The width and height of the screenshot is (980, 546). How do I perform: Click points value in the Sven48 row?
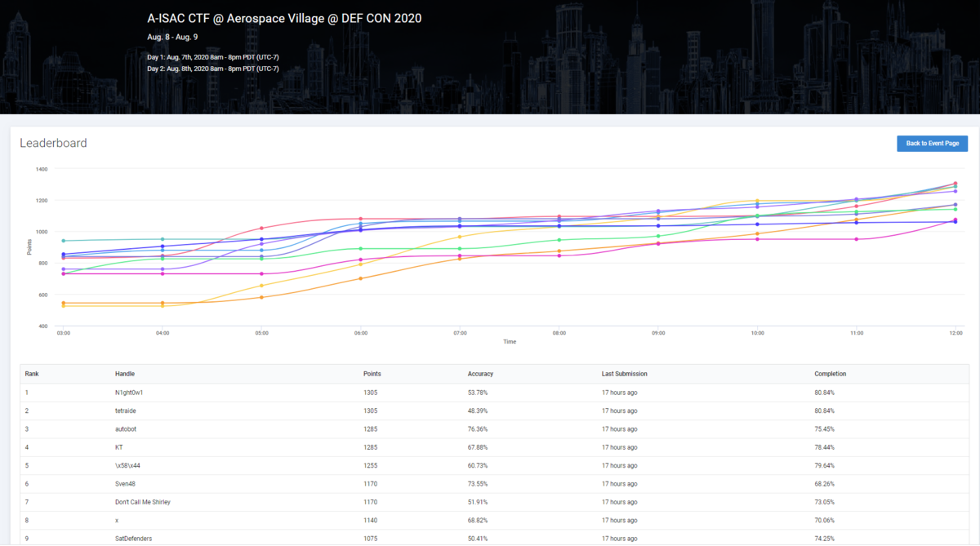[370, 483]
